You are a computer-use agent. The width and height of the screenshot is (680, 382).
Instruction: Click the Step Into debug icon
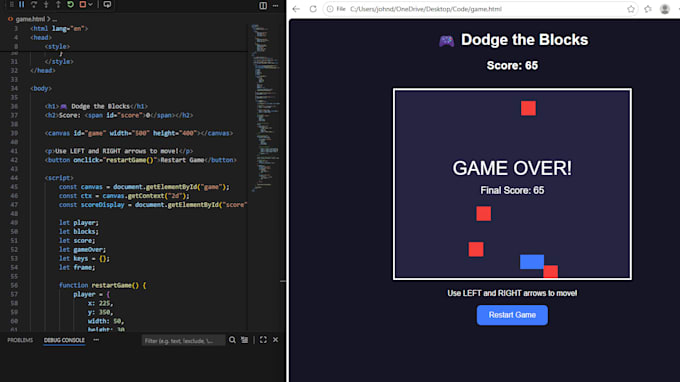[46, 4]
